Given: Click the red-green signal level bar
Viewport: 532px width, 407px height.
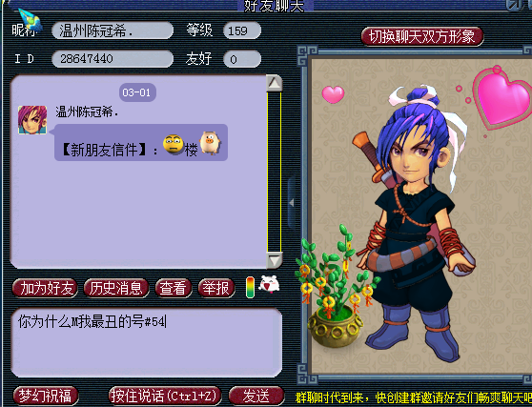Looking at the screenshot, I should coord(251,287).
